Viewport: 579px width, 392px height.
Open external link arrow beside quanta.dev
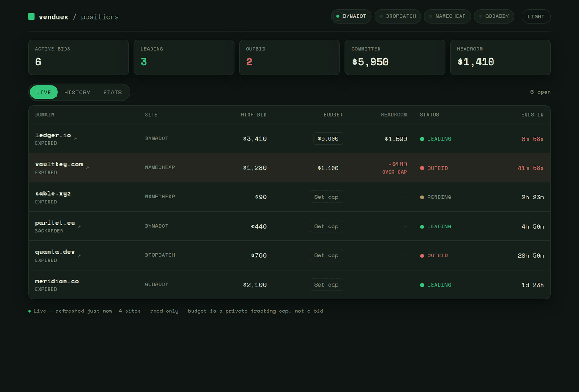click(79, 255)
